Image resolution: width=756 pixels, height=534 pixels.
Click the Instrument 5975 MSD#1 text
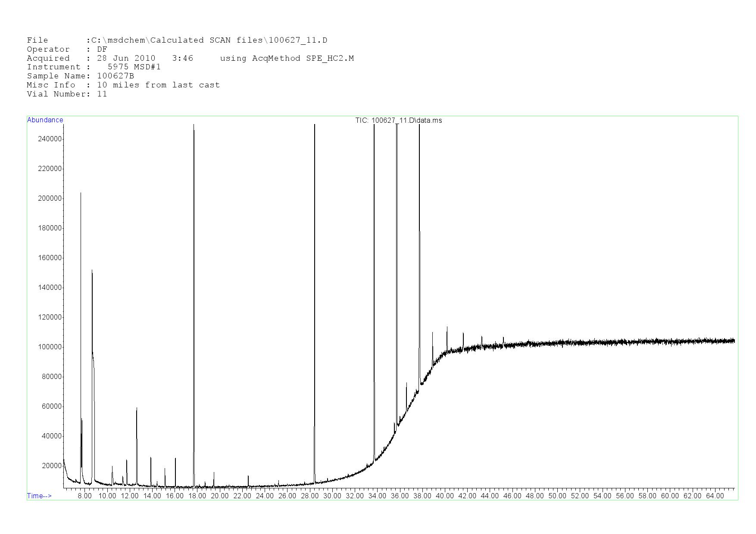(94, 67)
